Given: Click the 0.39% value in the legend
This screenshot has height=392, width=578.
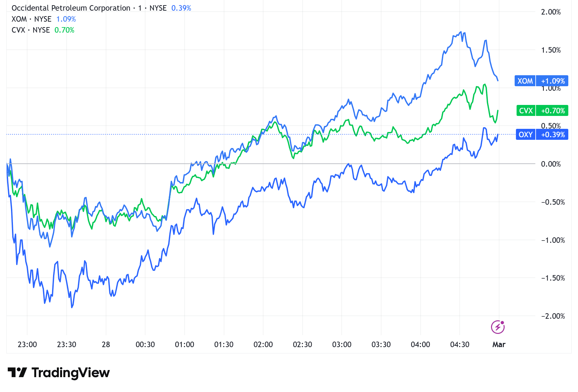Looking at the screenshot, I should 181,8.
